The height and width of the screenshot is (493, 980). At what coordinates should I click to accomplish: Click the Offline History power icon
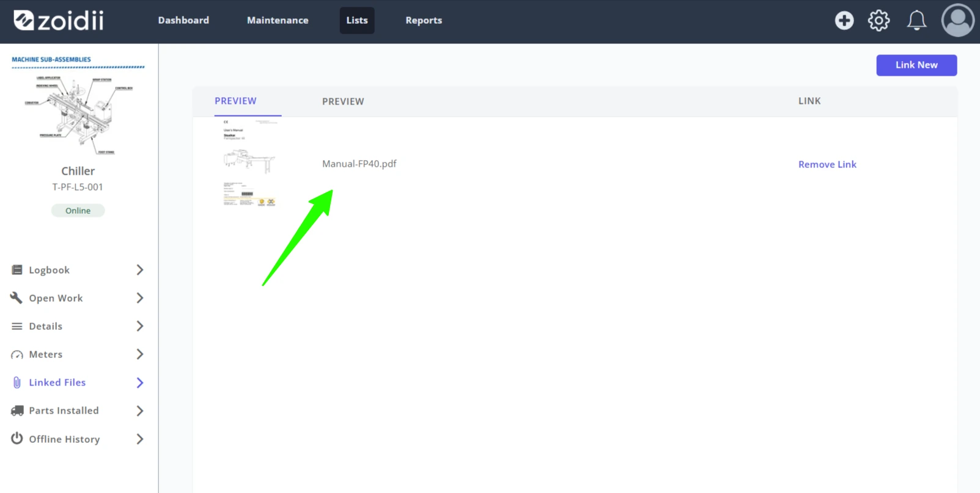pos(17,439)
